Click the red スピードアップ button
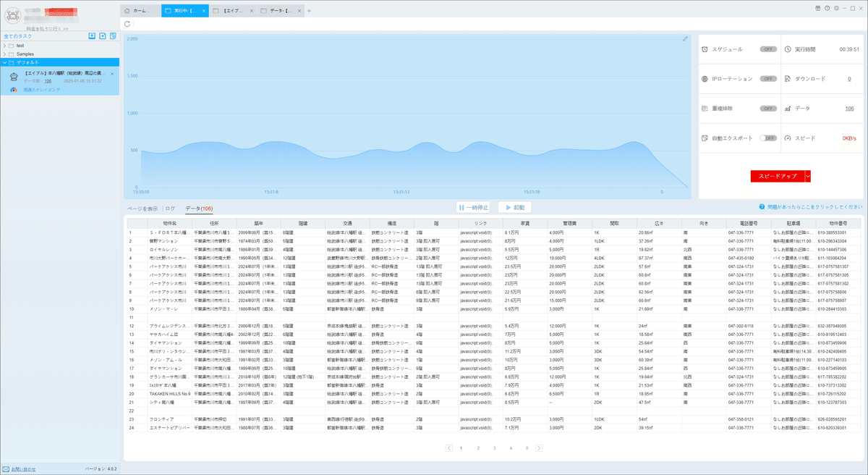 (778, 176)
